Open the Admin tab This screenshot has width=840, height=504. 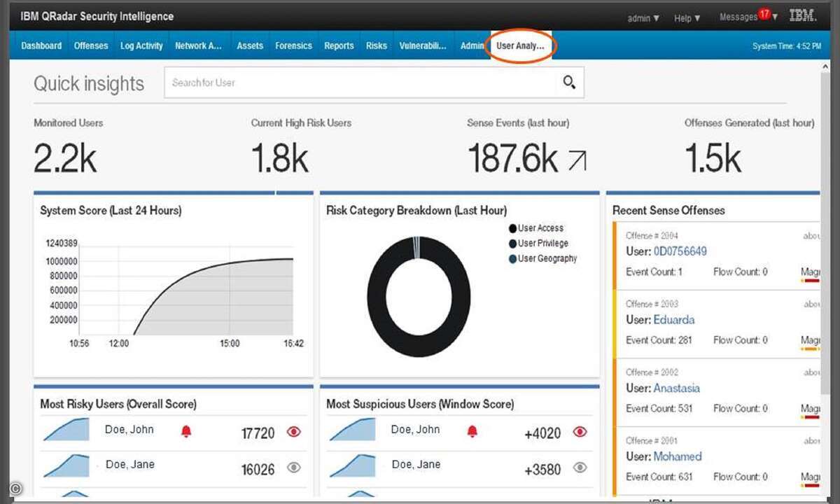click(x=472, y=45)
